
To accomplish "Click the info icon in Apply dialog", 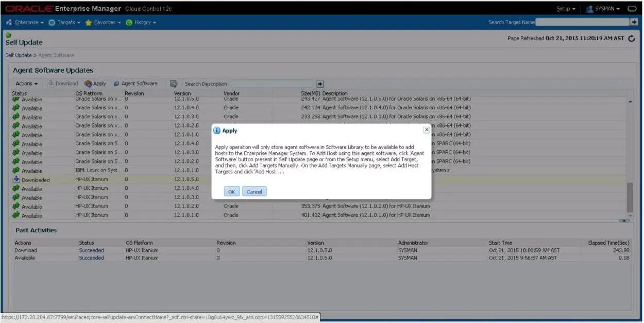I will coord(217,131).
